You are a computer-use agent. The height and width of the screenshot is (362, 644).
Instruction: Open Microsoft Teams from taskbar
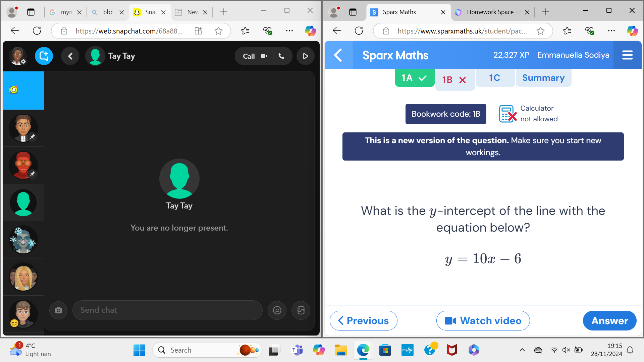[x=297, y=350]
